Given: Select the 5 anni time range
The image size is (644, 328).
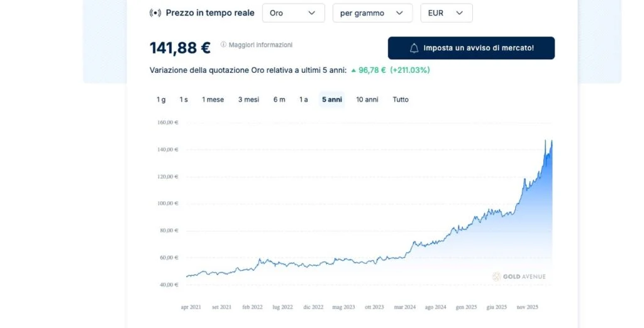Looking at the screenshot, I should point(332,100).
